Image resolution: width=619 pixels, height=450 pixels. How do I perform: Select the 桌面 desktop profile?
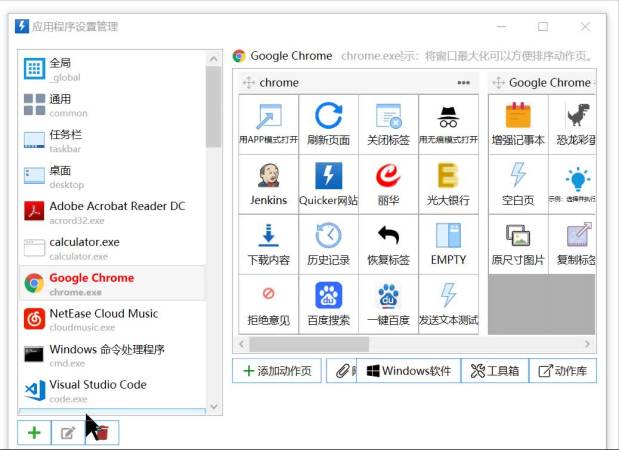112,176
